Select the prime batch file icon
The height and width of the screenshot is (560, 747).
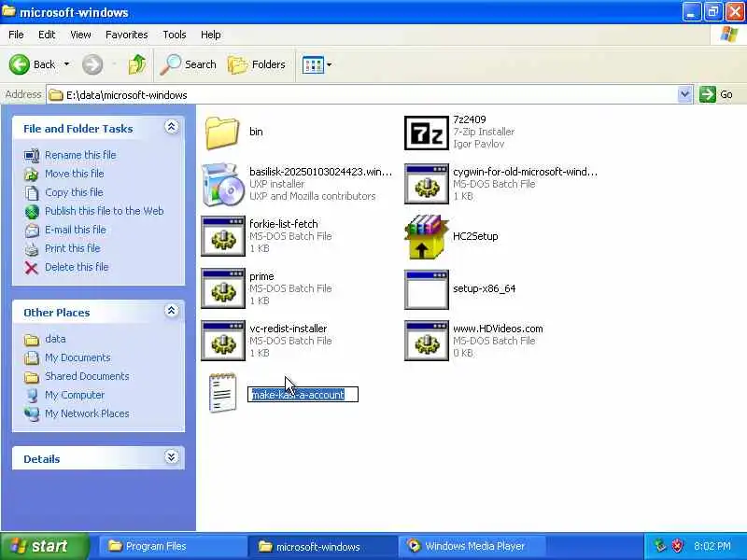click(x=223, y=289)
